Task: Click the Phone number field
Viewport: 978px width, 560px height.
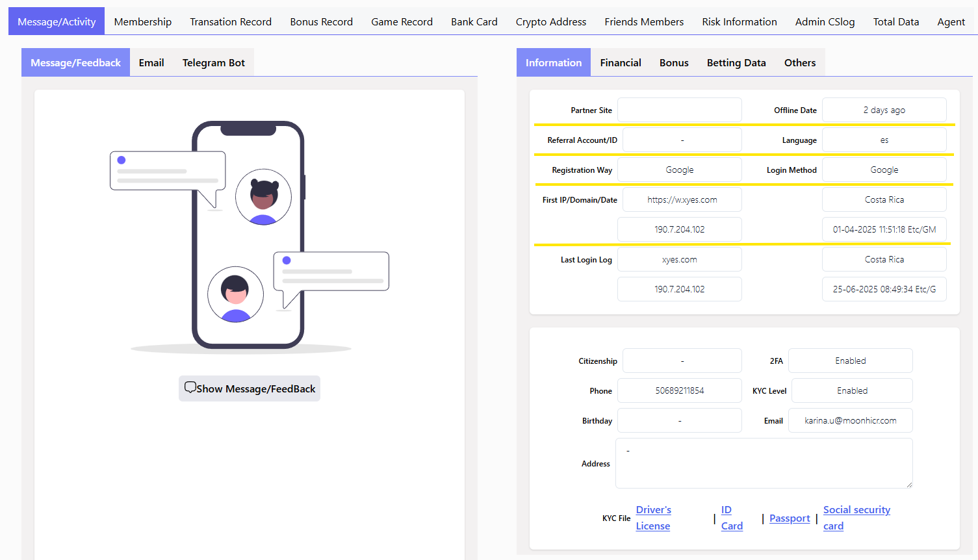Action: click(679, 390)
